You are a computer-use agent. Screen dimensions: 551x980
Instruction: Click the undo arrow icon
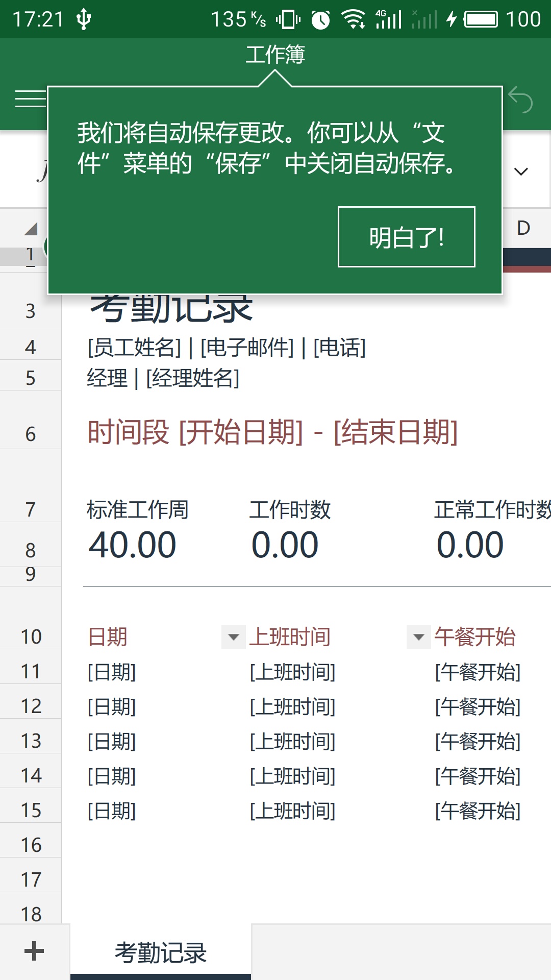(x=520, y=100)
